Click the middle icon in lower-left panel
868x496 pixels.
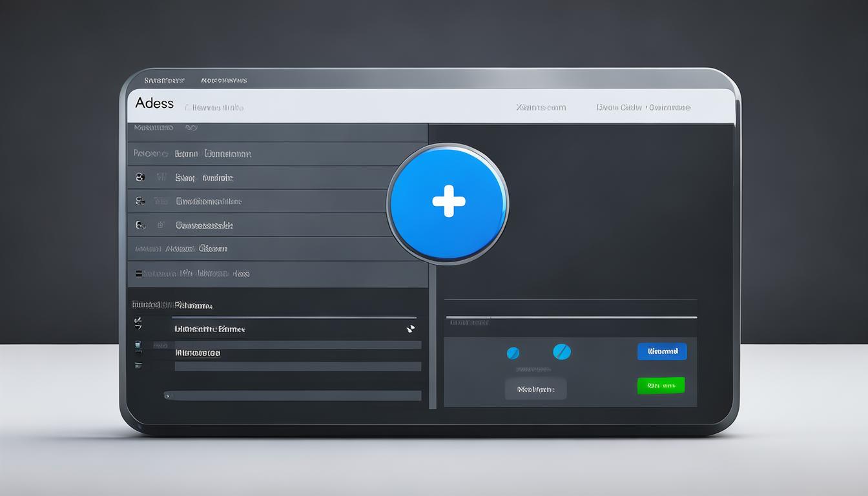[x=138, y=347]
